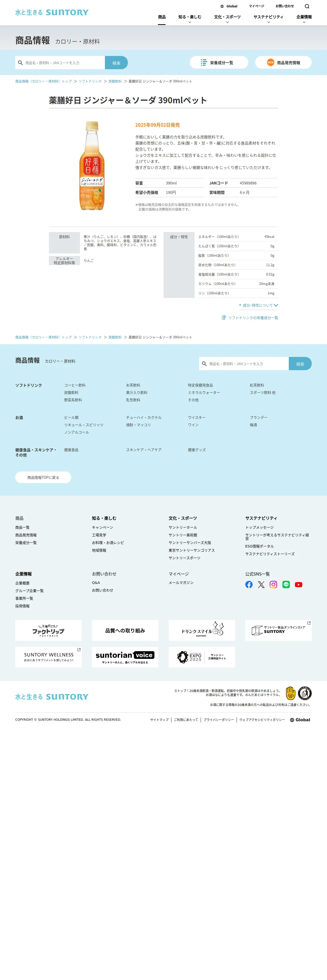Click the product bottle image
327x980 pixels.
(92, 165)
